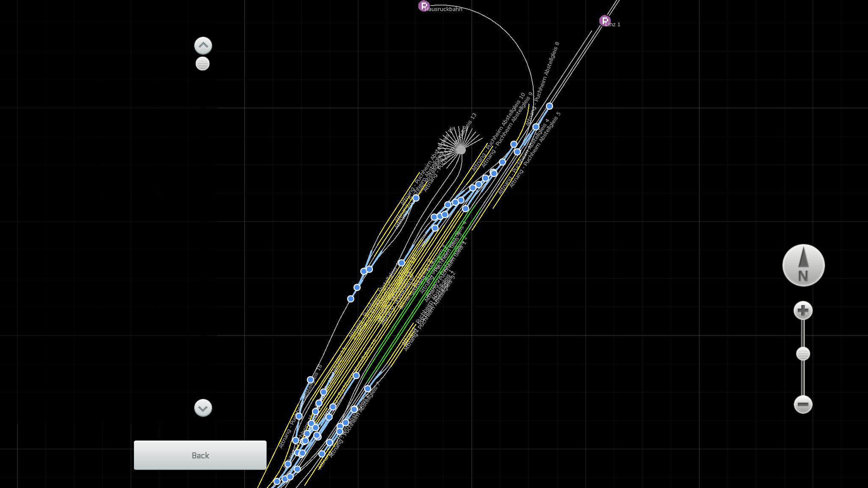
Task: Zoom out with the minus button
Action: tap(803, 405)
